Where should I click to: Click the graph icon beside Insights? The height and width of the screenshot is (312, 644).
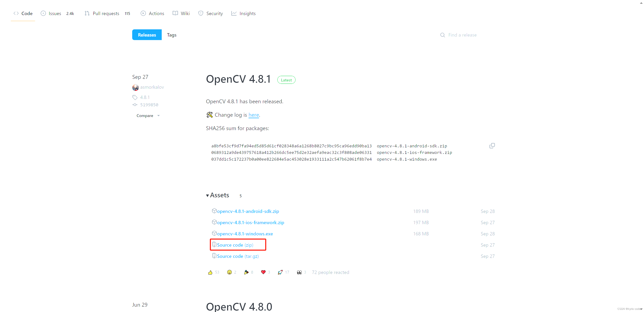coord(234,13)
